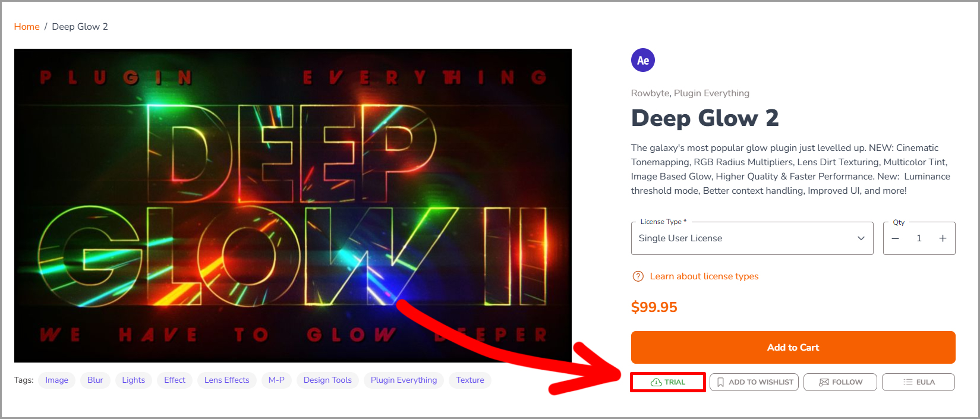
Task: Select the Image tag
Action: 56,380
